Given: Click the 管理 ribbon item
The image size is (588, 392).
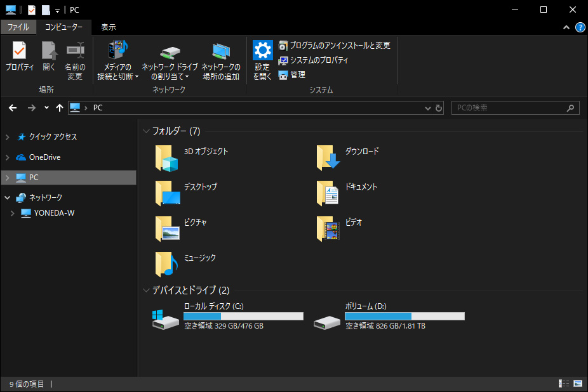Looking at the screenshot, I should tap(291, 75).
